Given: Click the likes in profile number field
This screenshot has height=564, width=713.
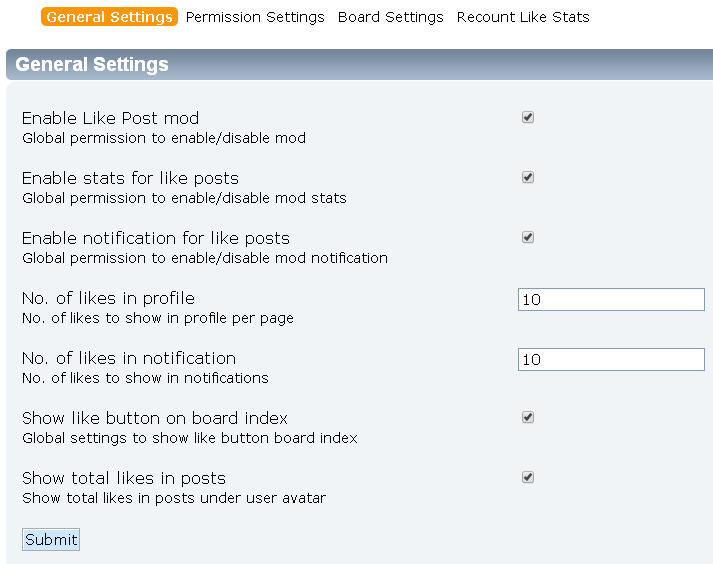Looking at the screenshot, I should click(x=611, y=299).
